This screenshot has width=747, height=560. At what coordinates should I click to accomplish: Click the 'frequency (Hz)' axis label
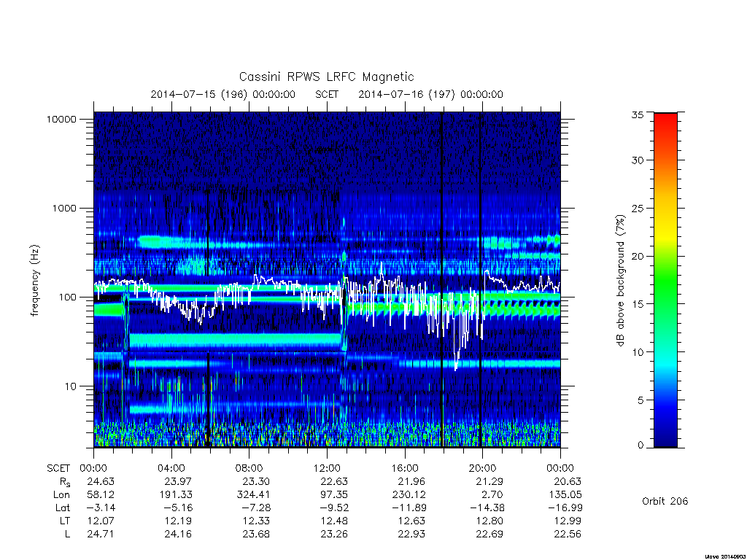click(35, 281)
